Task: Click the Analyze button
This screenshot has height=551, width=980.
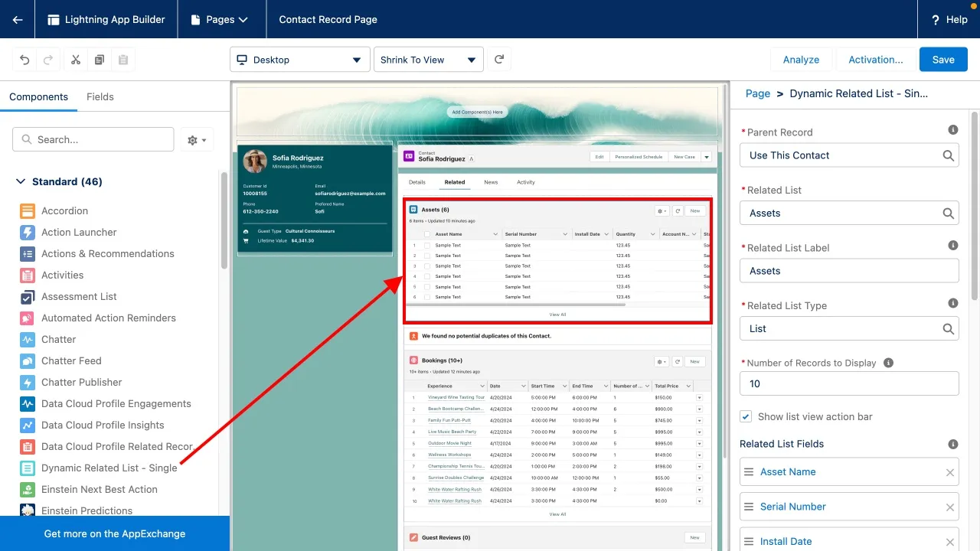Action: [x=801, y=60]
